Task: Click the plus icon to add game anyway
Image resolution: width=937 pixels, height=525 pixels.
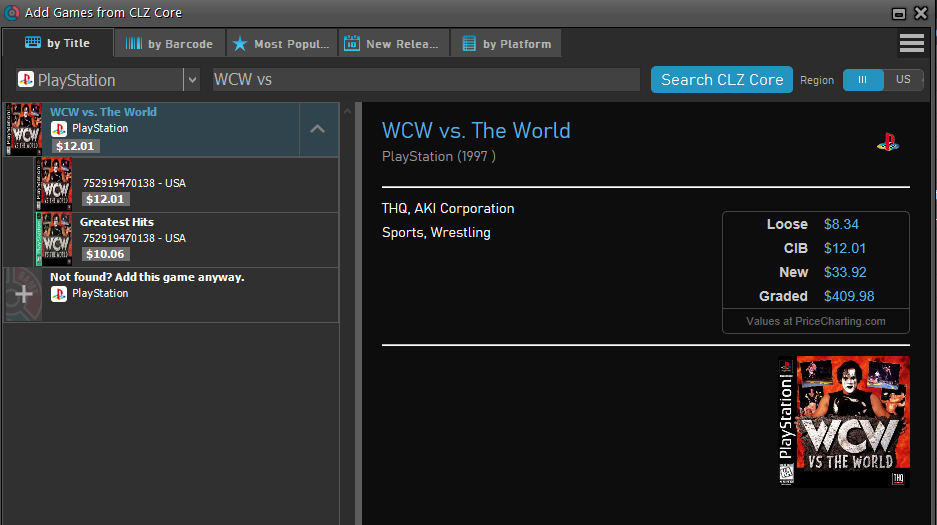Action: click(x=24, y=294)
